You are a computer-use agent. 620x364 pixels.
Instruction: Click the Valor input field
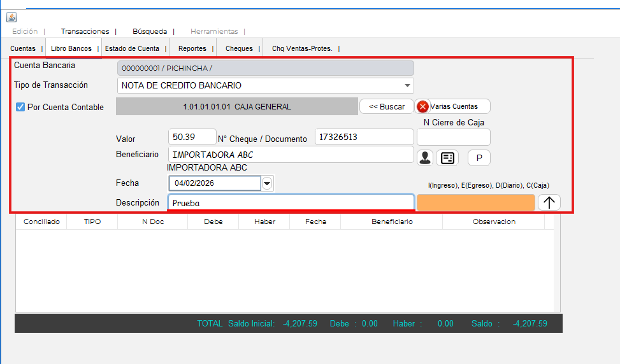coord(192,137)
